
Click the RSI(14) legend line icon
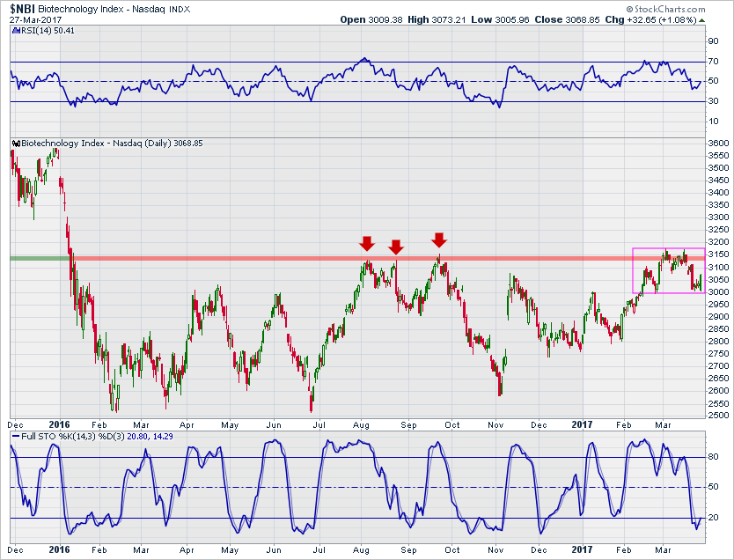pos(16,31)
